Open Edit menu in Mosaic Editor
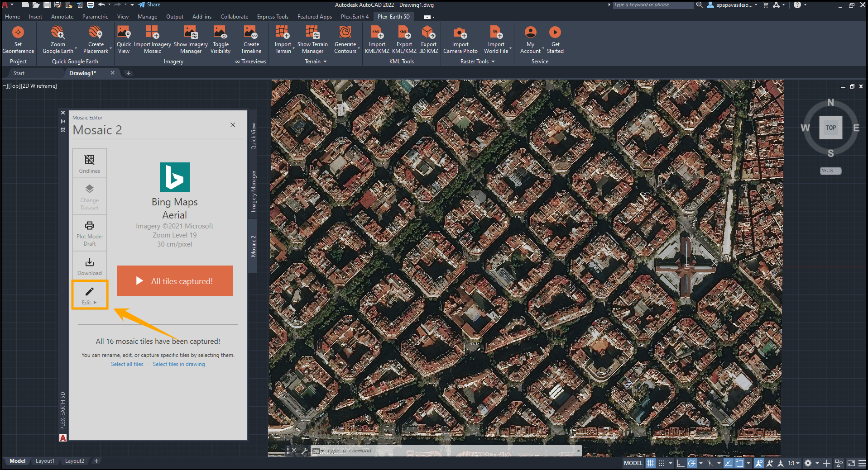 coord(90,295)
